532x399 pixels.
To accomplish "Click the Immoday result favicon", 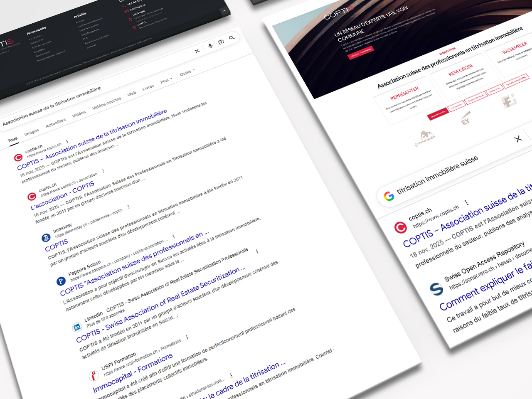I will coord(45,238).
